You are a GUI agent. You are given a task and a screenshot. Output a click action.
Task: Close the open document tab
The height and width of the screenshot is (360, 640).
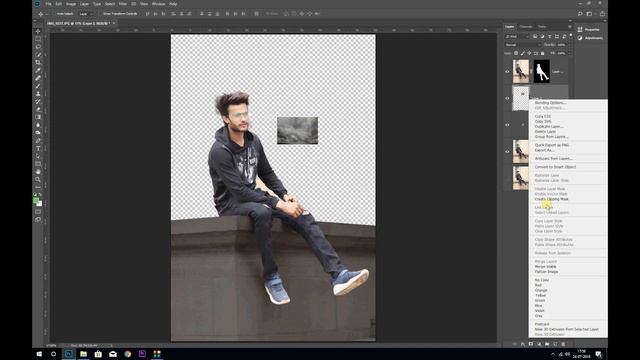(x=114, y=23)
